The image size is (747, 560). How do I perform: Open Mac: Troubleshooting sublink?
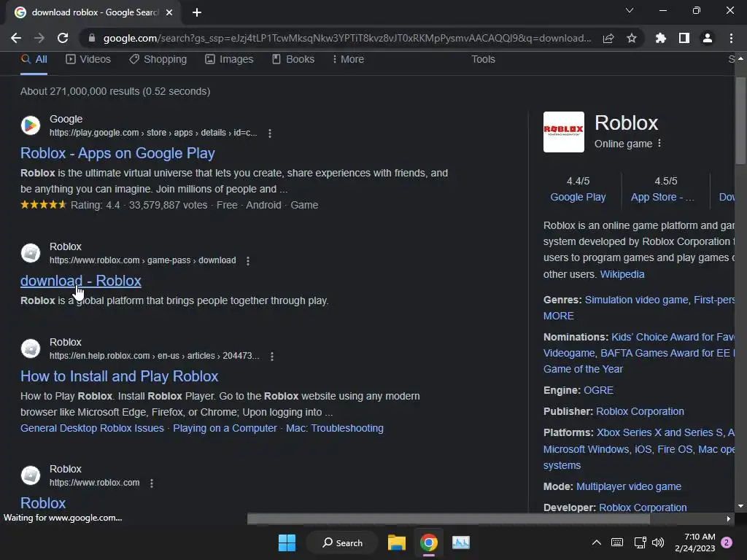[334, 428]
